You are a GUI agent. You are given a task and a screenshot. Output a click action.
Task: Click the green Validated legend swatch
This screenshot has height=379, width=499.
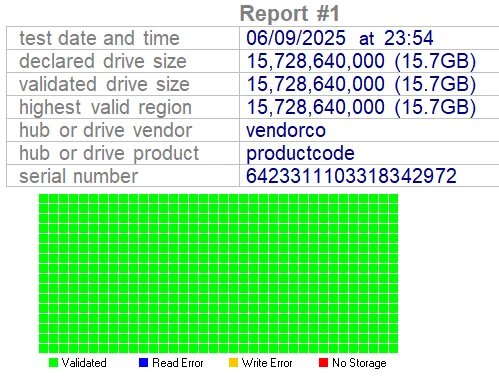(53, 363)
